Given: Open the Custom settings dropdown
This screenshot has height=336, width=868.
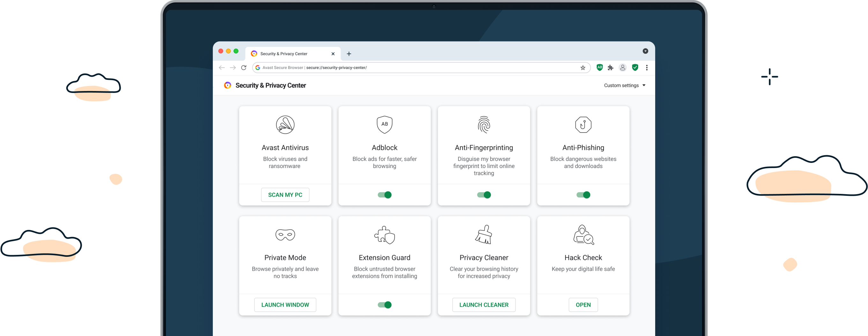Looking at the screenshot, I should pos(624,85).
